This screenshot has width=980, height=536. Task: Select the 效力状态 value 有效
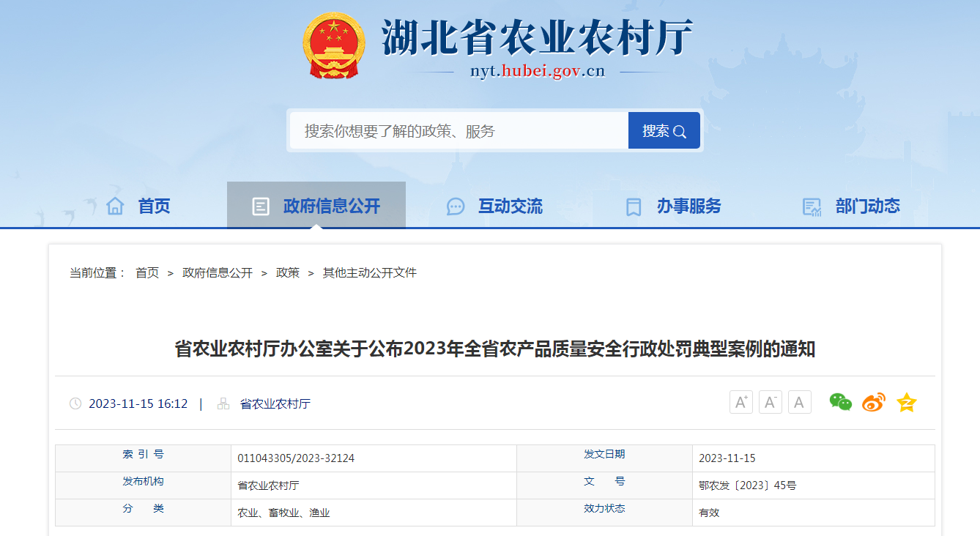[x=709, y=513]
